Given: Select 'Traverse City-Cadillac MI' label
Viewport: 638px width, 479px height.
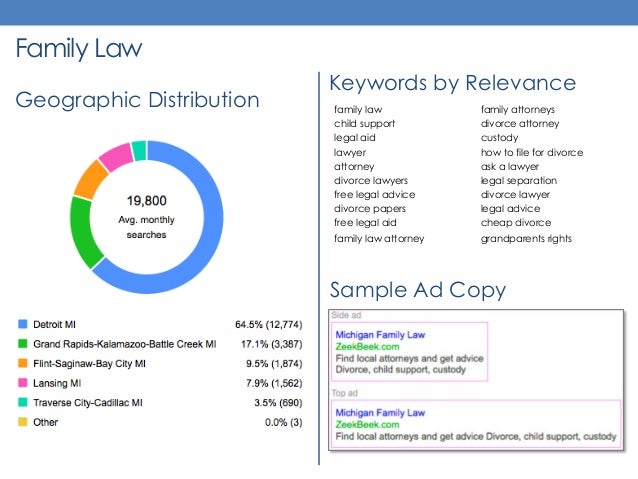Looking at the screenshot, I should [x=88, y=402].
